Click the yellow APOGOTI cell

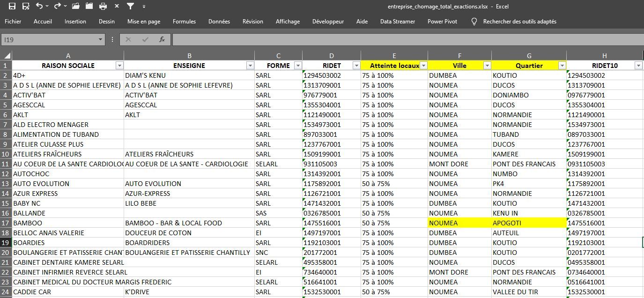pos(529,223)
